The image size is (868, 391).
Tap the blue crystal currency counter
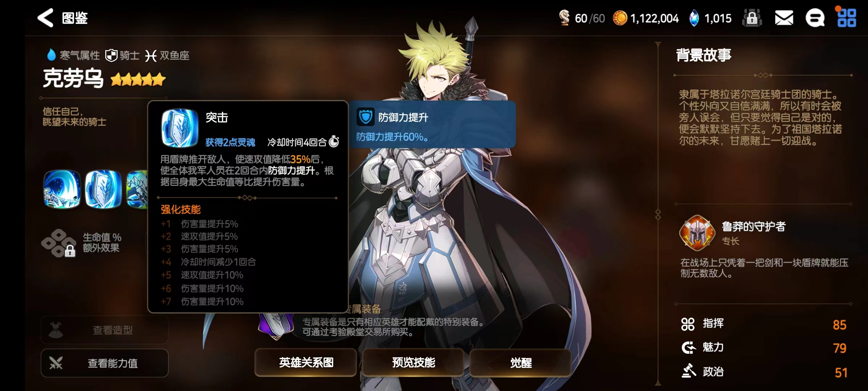coord(710,18)
